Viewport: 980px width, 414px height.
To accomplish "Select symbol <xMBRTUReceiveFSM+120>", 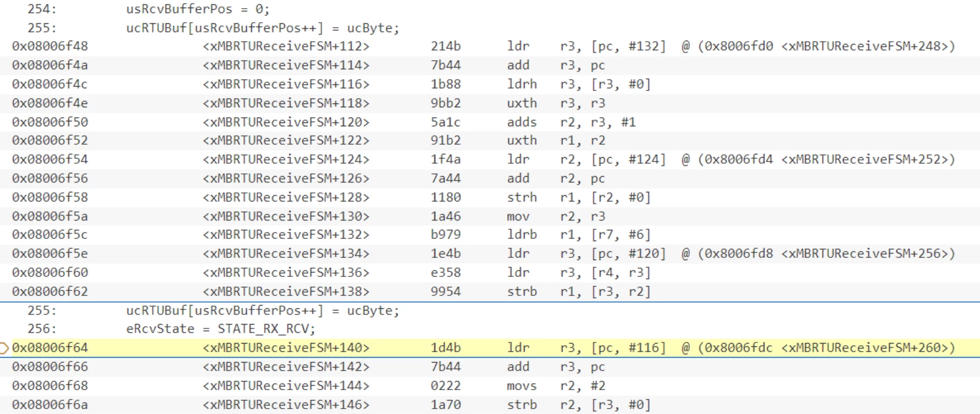I will pyautogui.click(x=286, y=122).
